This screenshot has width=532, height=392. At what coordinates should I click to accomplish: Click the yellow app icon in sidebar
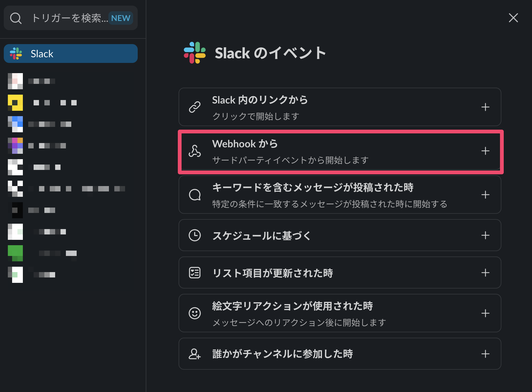tap(15, 103)
